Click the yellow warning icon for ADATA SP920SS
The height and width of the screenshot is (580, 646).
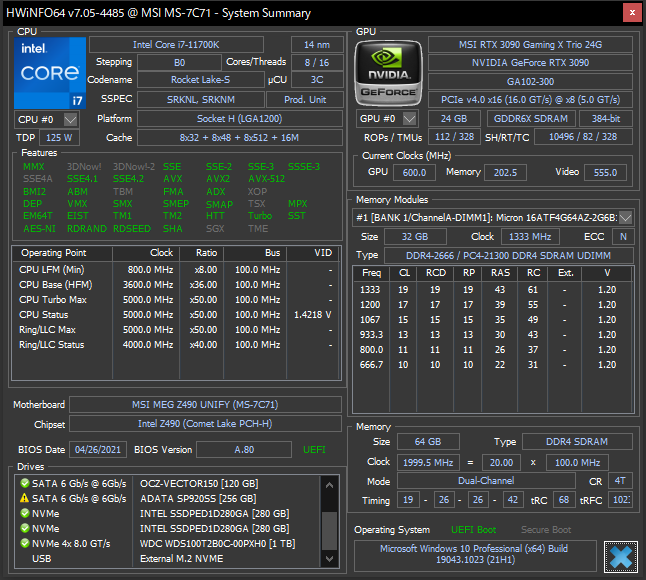(x=24, y=499)
